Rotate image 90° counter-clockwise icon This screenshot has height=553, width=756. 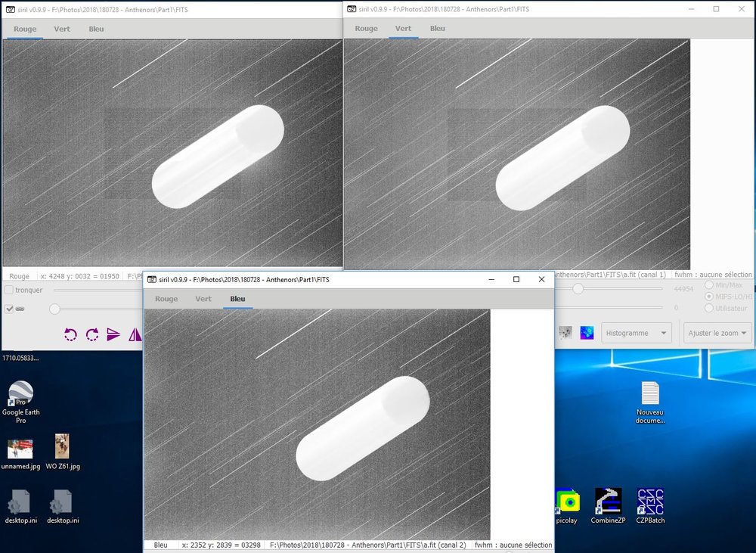click(70, 334)
